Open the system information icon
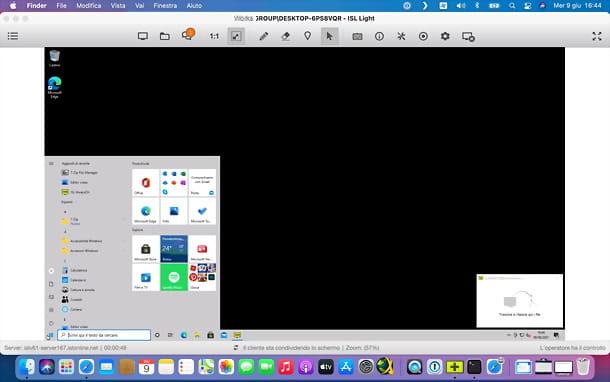 coord(379,36)
